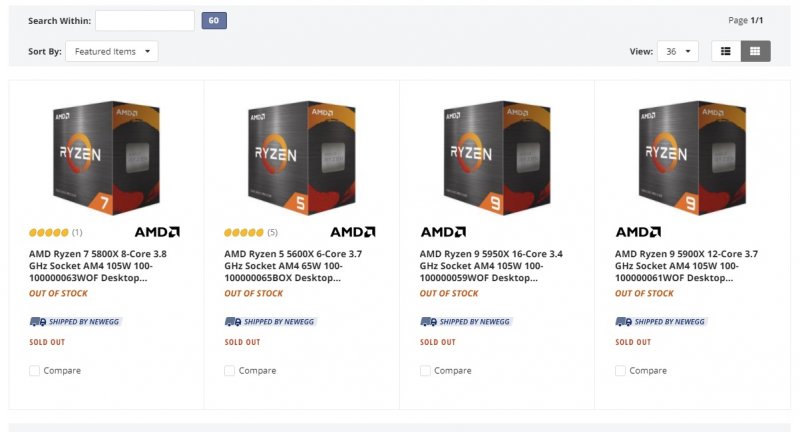The image size is (800, 432).
Task: Click star rating of Ryzen 5 5600X
Action: point(244,232)
